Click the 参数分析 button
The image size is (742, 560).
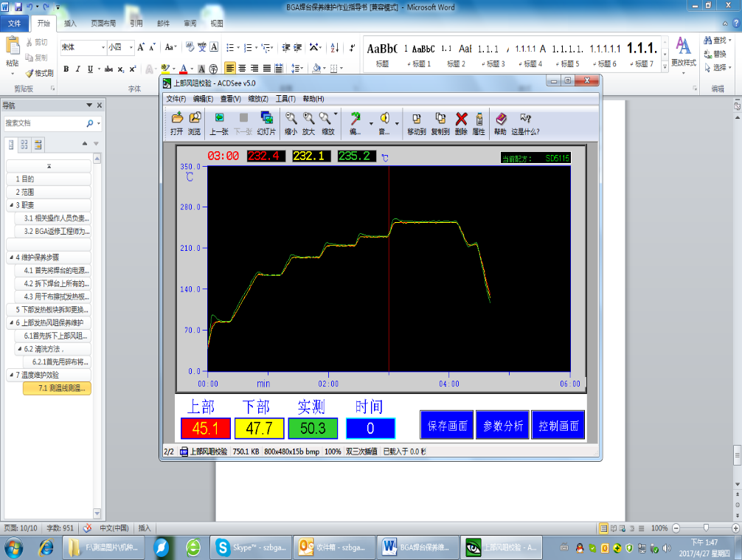pyautogui.click(x=502, y=426)
